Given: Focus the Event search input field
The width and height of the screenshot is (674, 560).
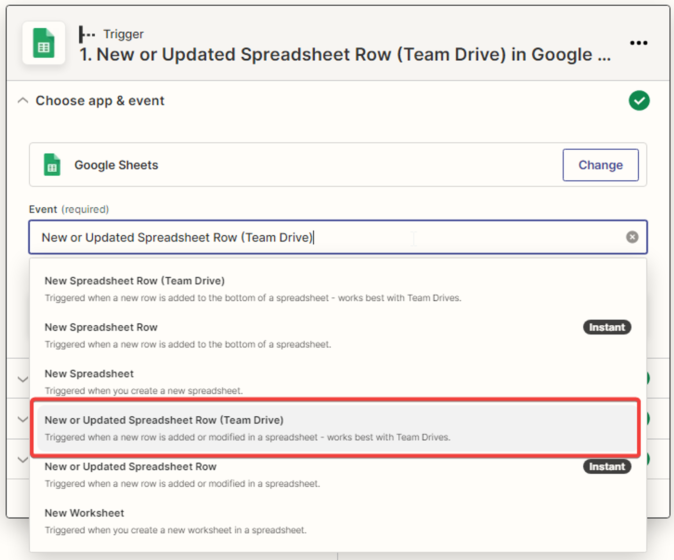Looking at the screenshot, I should (320, 237).
